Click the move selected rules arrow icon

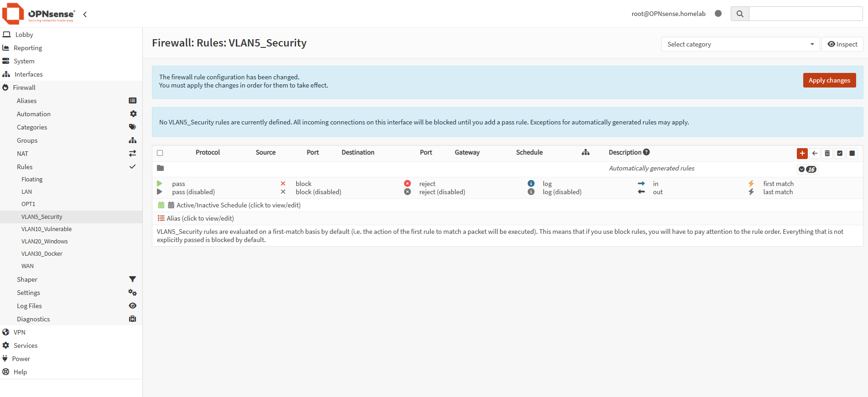[x=815, y=153]
